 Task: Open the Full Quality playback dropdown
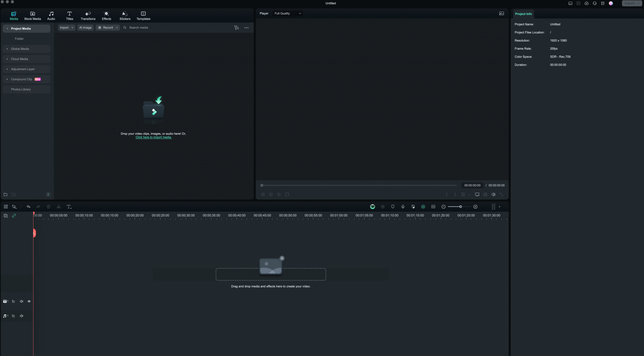287,13
